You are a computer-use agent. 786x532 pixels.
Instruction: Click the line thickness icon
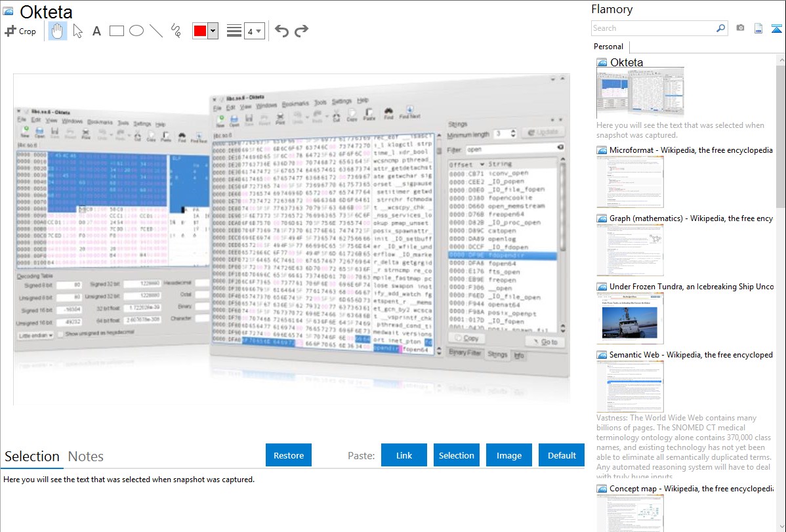[x=234, y=31]
